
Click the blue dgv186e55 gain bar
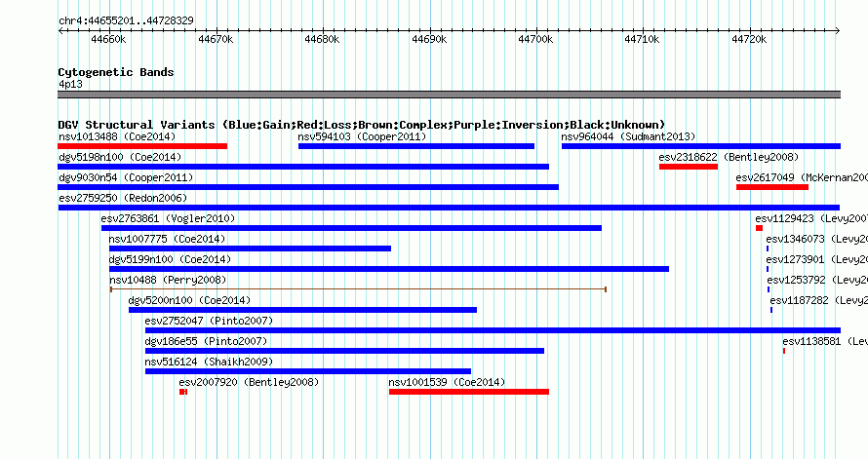344,351
